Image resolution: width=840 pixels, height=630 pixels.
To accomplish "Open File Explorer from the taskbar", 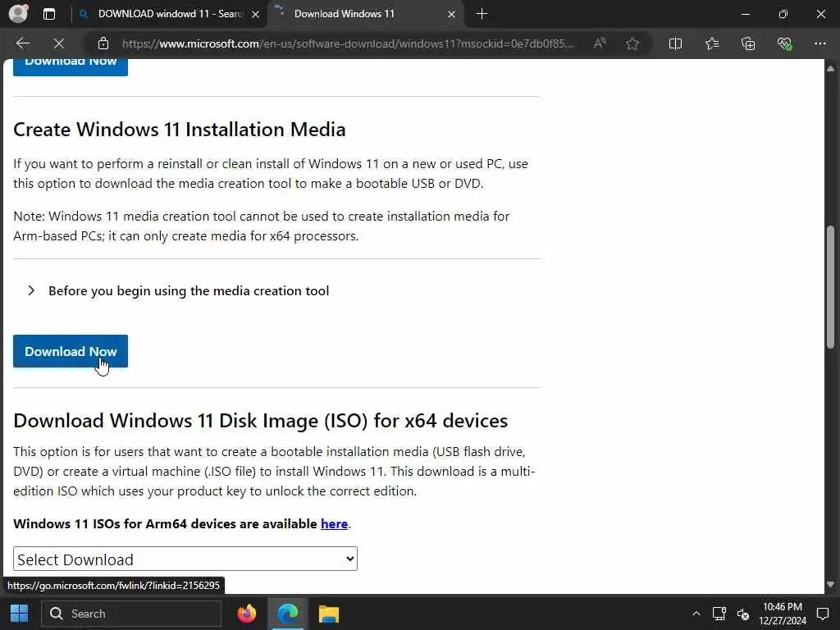I will click(328, 614).
